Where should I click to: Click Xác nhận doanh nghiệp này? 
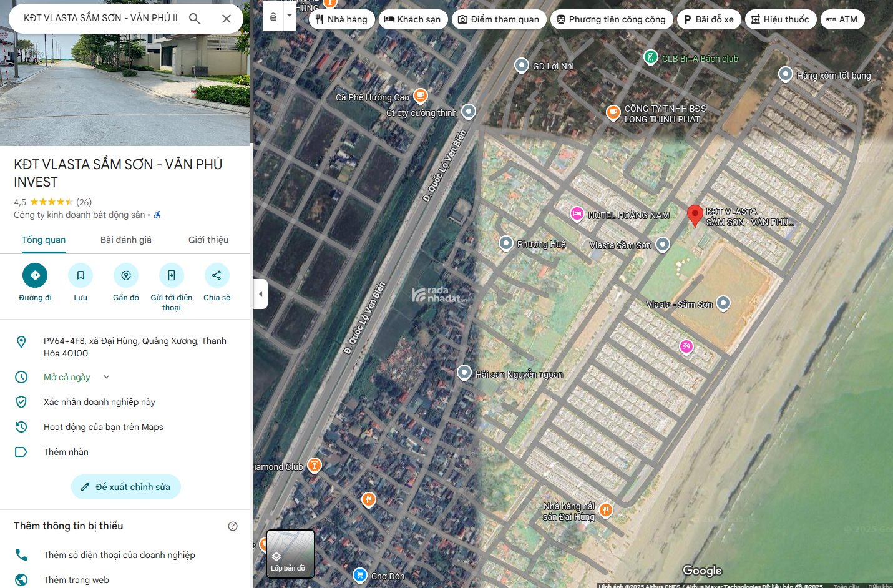coord(125,402)
